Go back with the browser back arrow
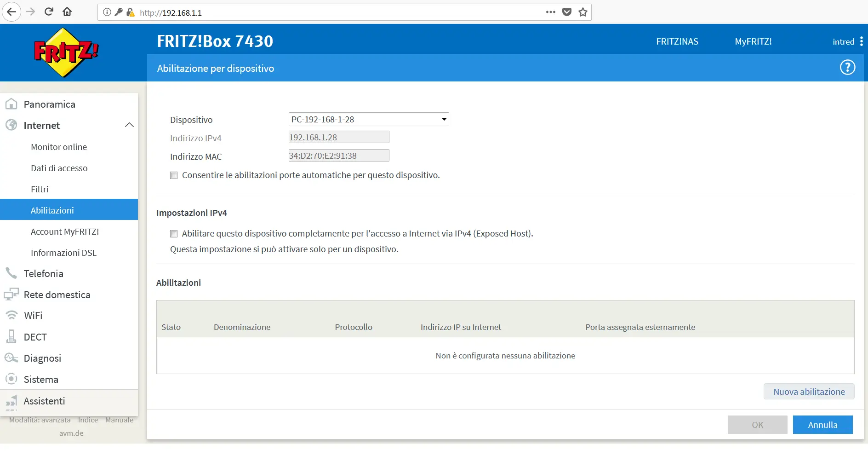 click(11, 12)
